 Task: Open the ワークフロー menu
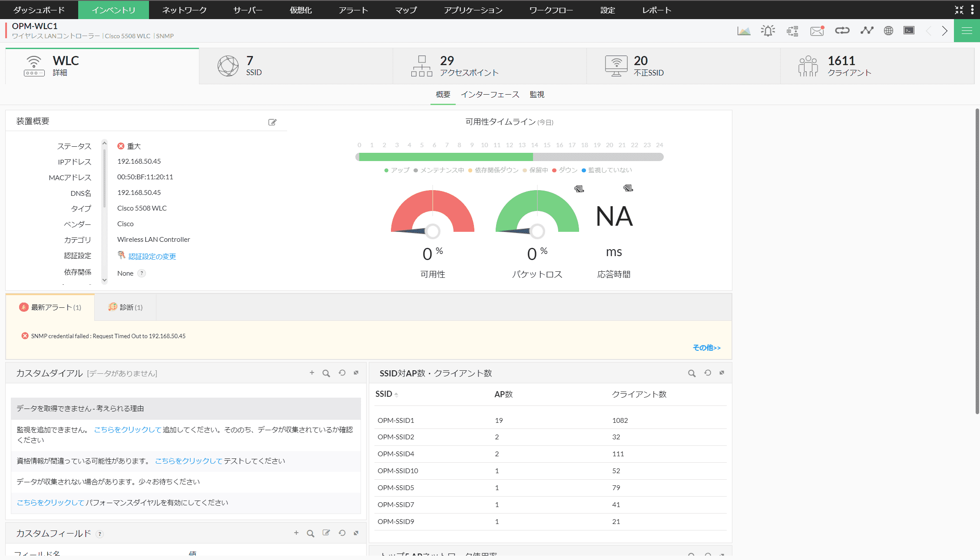pos(550,10)
